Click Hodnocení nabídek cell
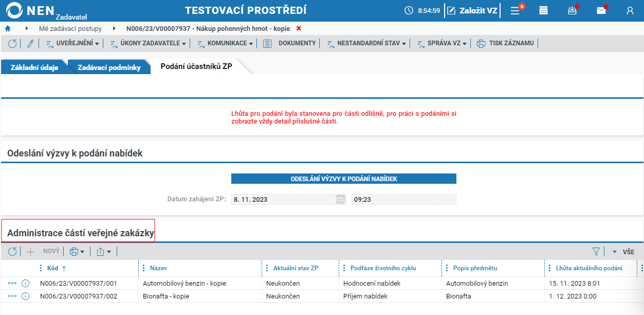Viewport: 644px width, 315px height. click(x=372, y=283)
